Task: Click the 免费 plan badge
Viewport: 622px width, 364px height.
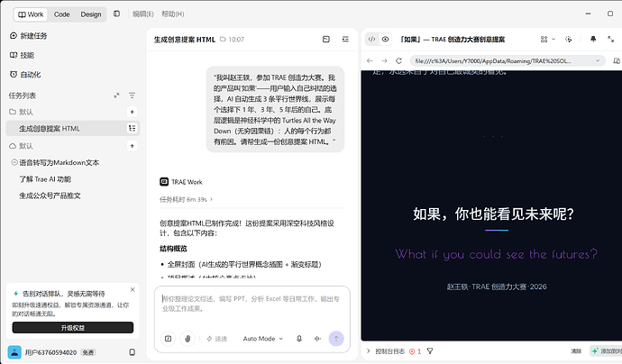Action: point(87,352)
